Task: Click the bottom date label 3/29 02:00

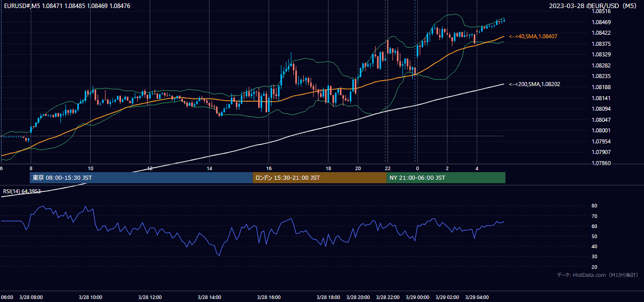Action: click(447, 297)
